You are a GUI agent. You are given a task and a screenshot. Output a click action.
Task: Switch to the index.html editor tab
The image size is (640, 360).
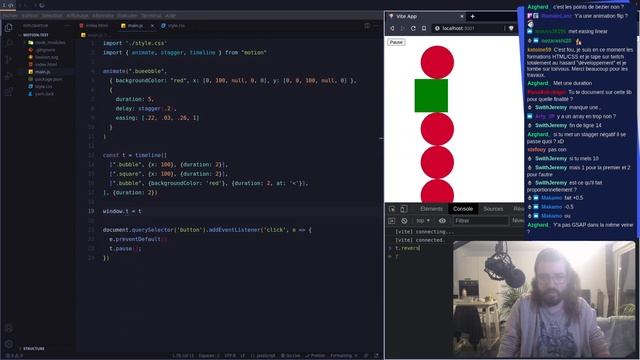pos(94,26)
